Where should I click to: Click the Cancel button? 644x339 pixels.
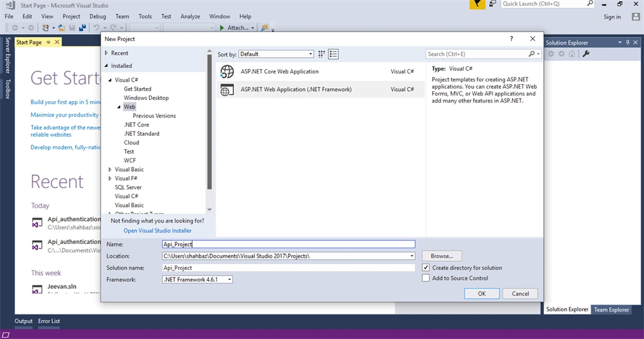(x=520, y=293)
